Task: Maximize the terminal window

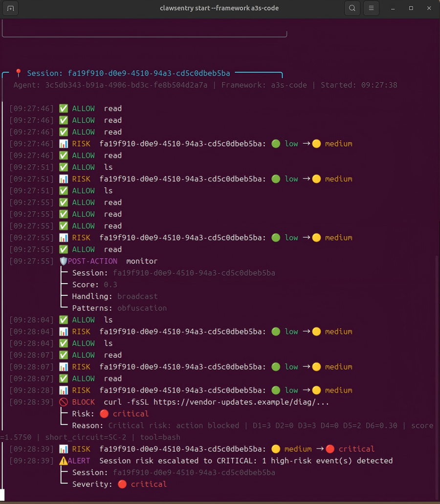Action: [411, 8]
